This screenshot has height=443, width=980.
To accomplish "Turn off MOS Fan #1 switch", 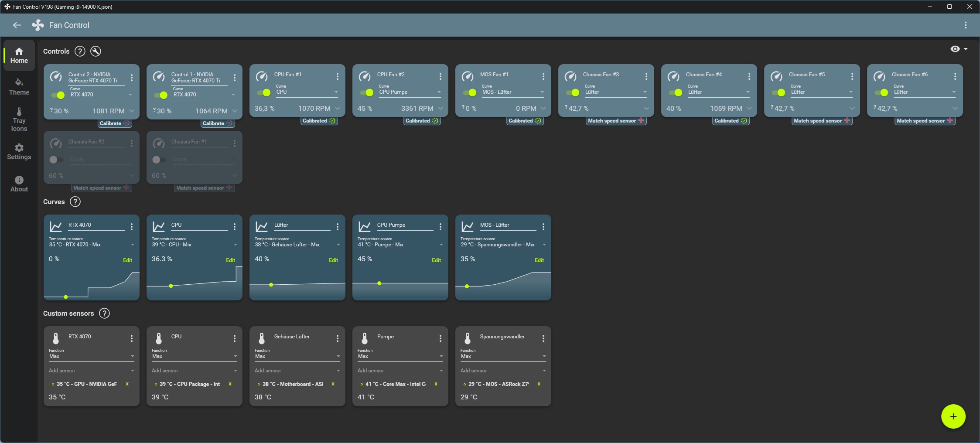I will click(x=469, y=92).
